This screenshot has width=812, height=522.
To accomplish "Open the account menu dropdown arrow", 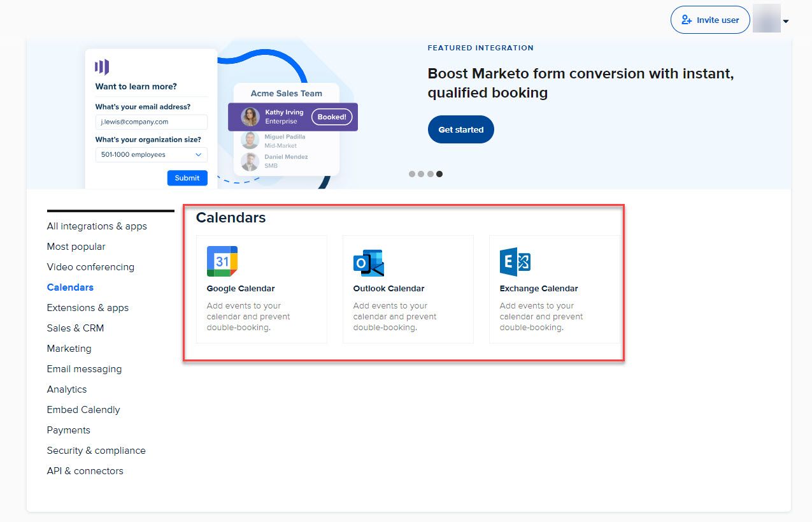I will [x=786, y=21].
